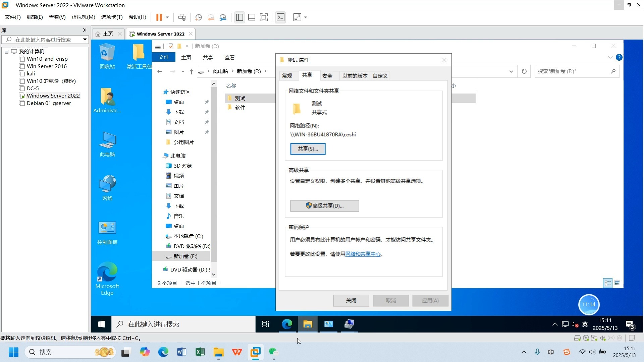Close the 测试 属性 dialog
644x362 pixels.
coord(444,60)
